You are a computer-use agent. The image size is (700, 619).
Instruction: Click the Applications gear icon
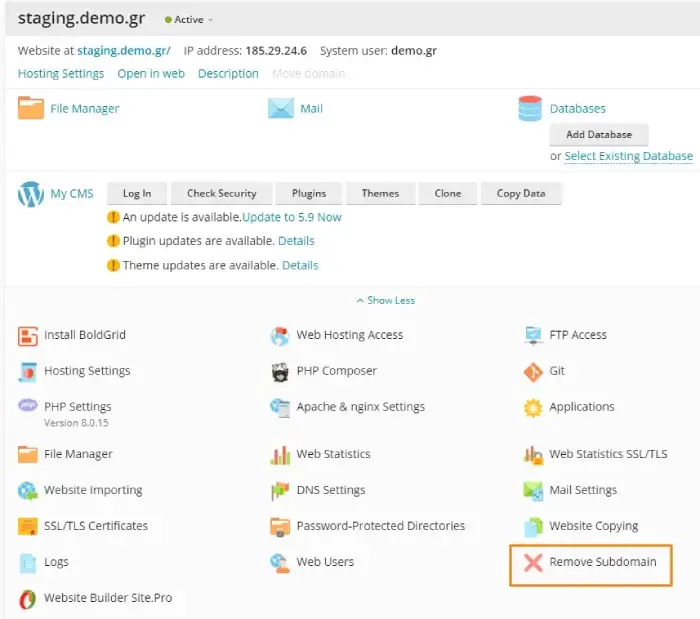tap(533, 407)
